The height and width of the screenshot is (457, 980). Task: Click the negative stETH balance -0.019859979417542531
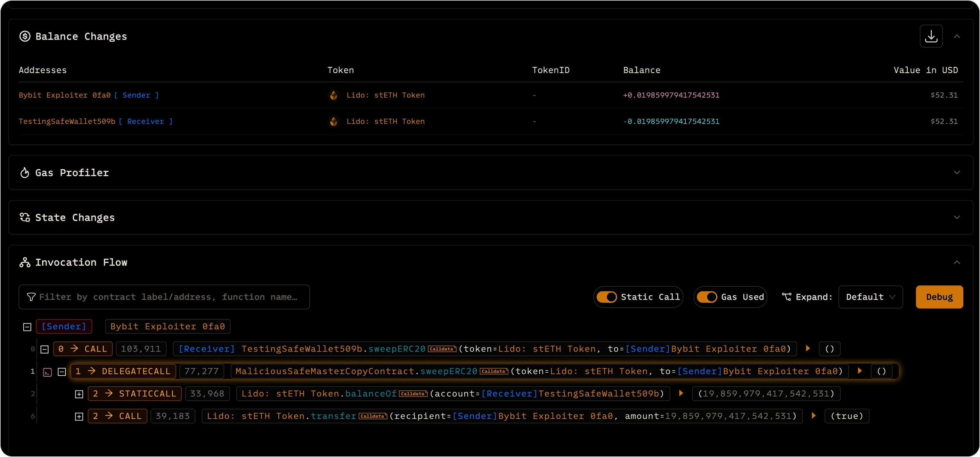[671, 121]
